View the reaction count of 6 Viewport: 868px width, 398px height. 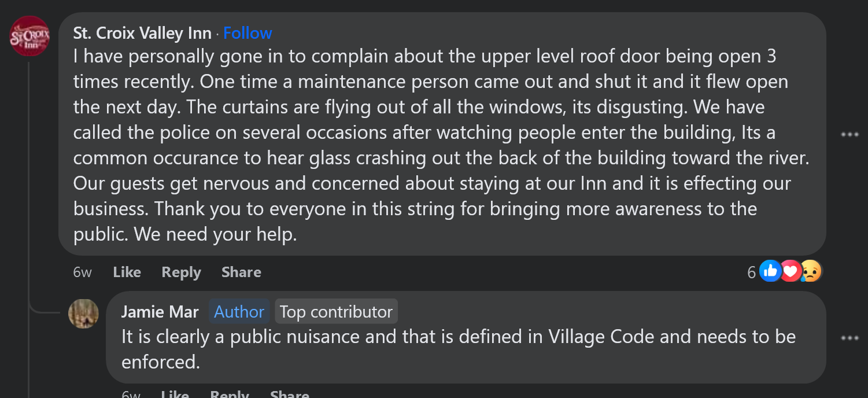(751, 272)
